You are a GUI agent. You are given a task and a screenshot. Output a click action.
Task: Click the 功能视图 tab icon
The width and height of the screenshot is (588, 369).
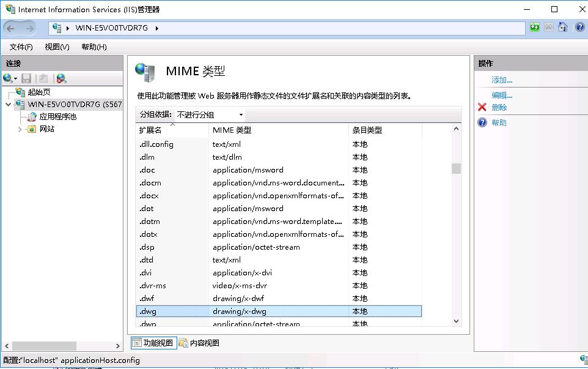137,343
